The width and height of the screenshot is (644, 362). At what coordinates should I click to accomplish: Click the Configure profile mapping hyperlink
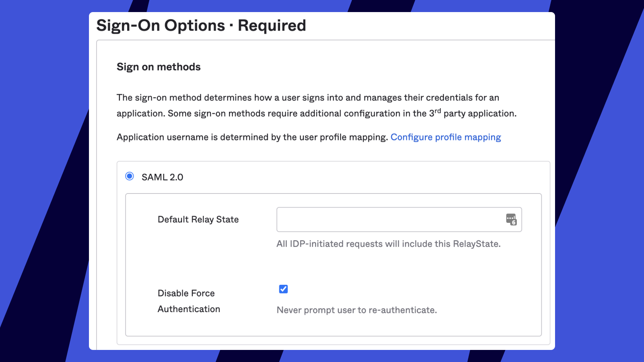(x=446, y=137)
